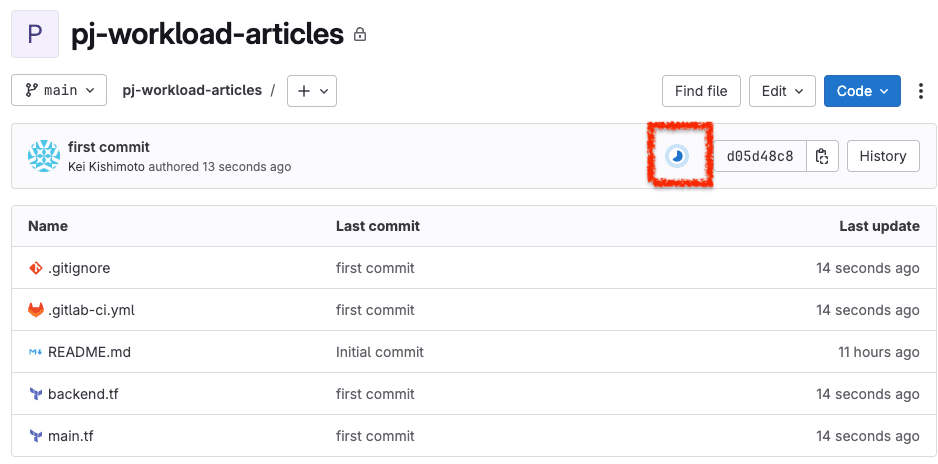Open the main branch selector dropdown

tap(59, 90)
